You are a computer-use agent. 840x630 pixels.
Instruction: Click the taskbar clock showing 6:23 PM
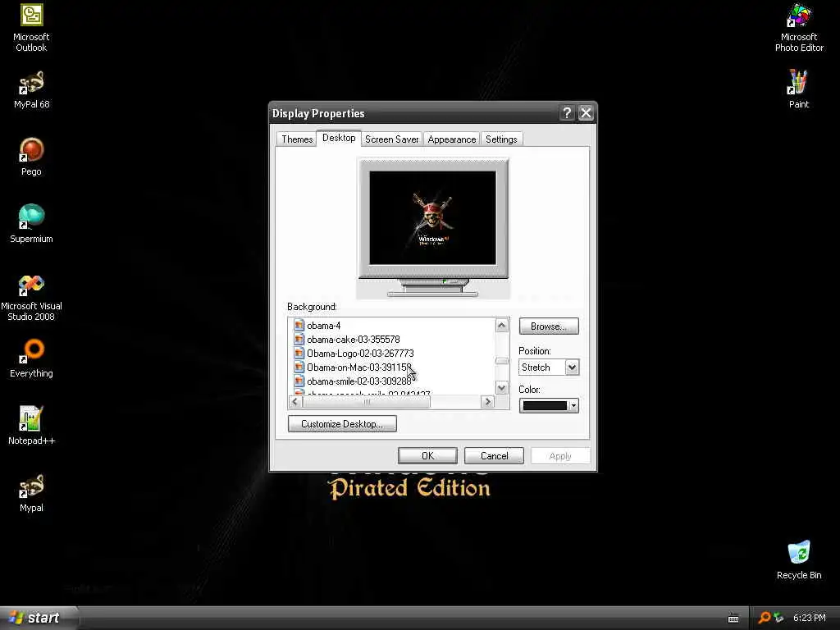pyautogui.click(x=809, y=618)
